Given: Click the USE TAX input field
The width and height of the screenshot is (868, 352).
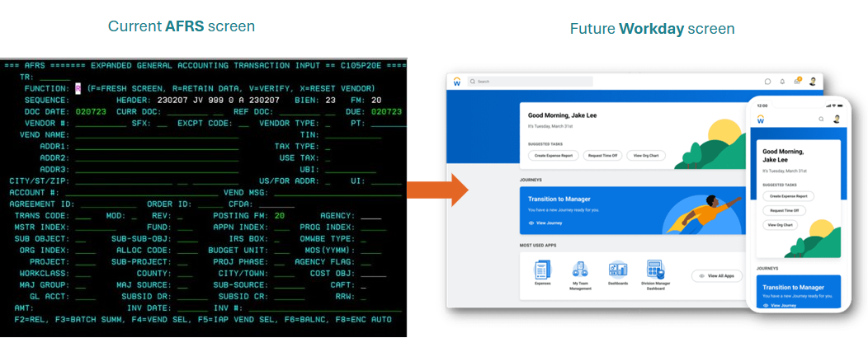Looking at the screenshot, I should 328,157.
